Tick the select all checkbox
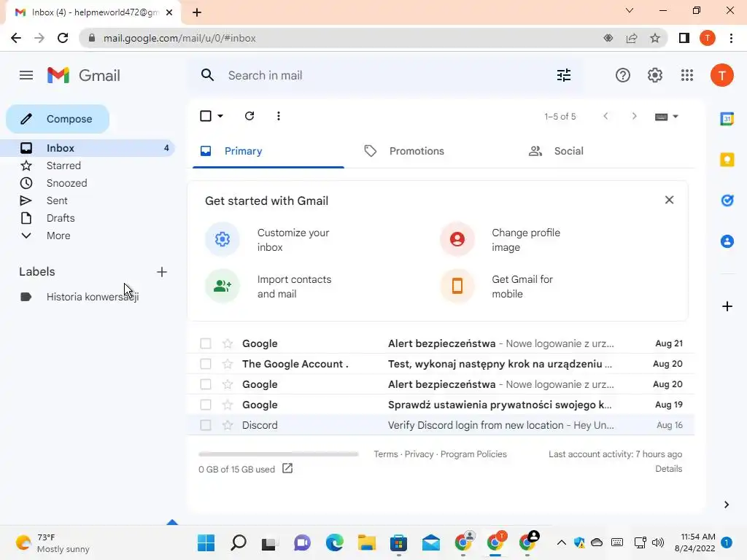Image resolution: width=747 pixels, height=560 pixels. [x=205, y=116]
